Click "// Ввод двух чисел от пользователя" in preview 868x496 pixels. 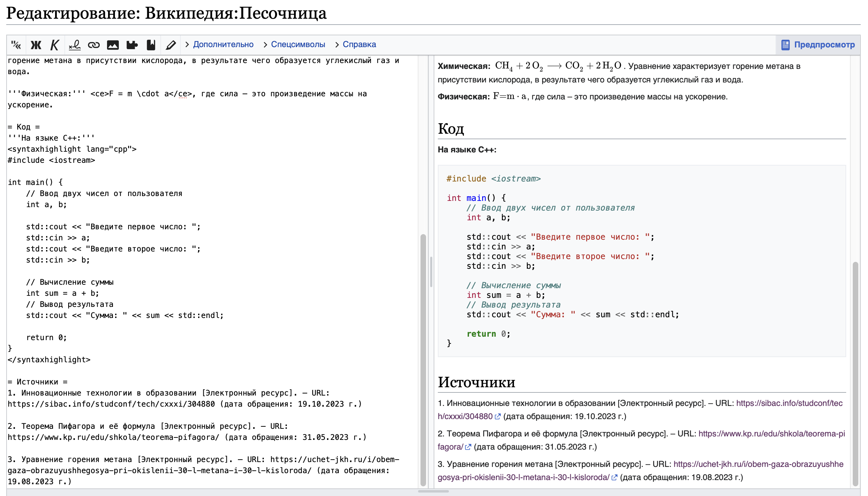pyautogui.click(x=550, y=208)
